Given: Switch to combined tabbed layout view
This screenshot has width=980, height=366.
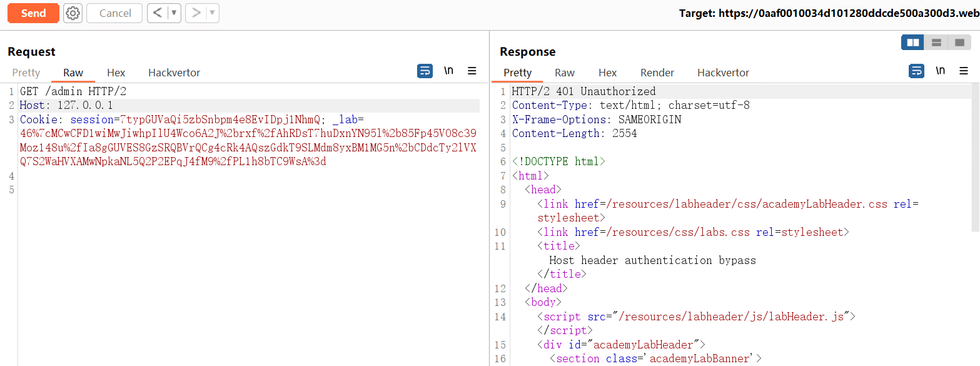Looking at the screenshot, I should pyautogui.click(x=959, y=43).
